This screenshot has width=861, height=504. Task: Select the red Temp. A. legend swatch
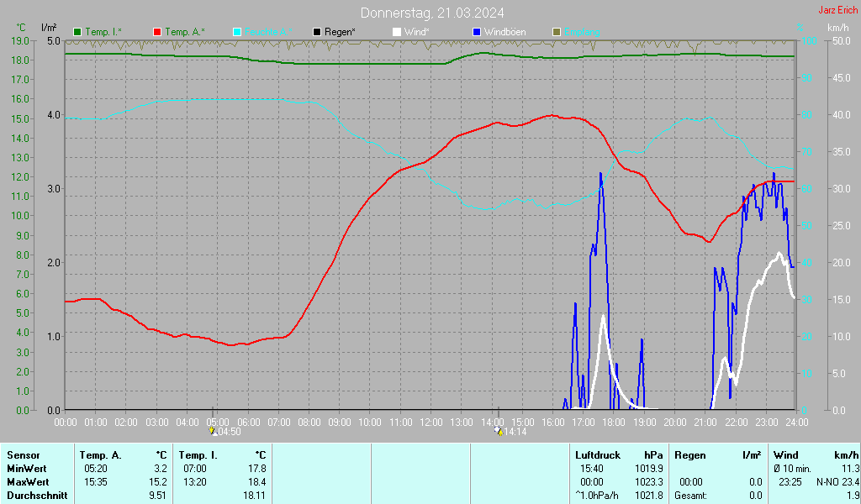(157, 32)
